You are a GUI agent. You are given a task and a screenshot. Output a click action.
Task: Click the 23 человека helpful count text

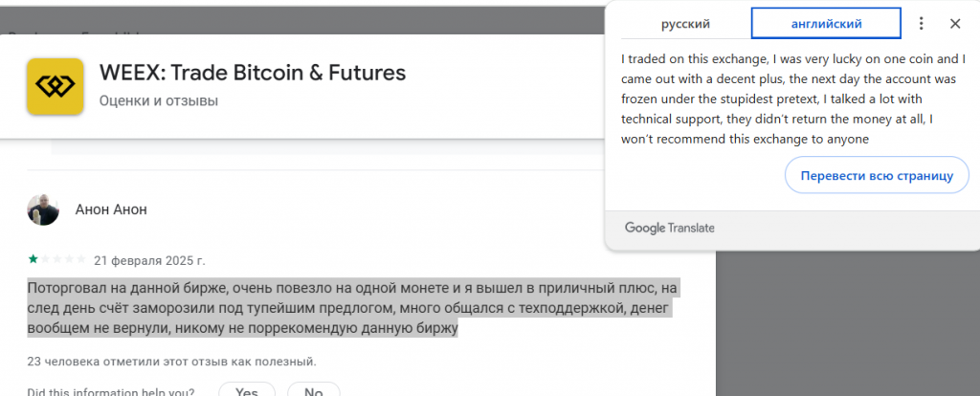tap(172, 362)
